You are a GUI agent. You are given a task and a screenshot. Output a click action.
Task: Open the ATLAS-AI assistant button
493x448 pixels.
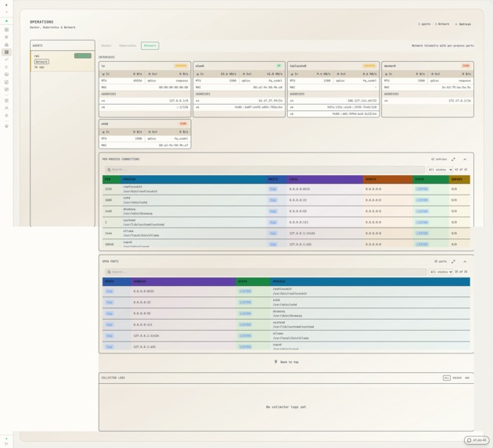point(477,440)
